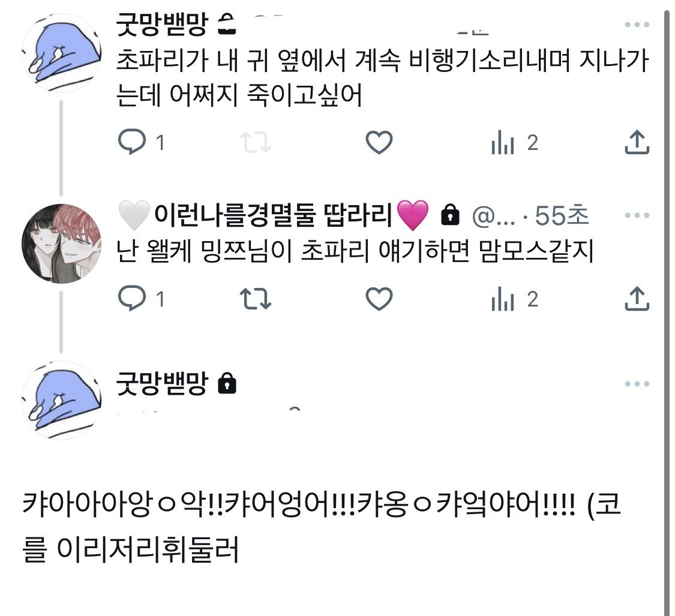Like the 맘모스같지 reply tweet

pyautogui.click(x=379, y=299)
